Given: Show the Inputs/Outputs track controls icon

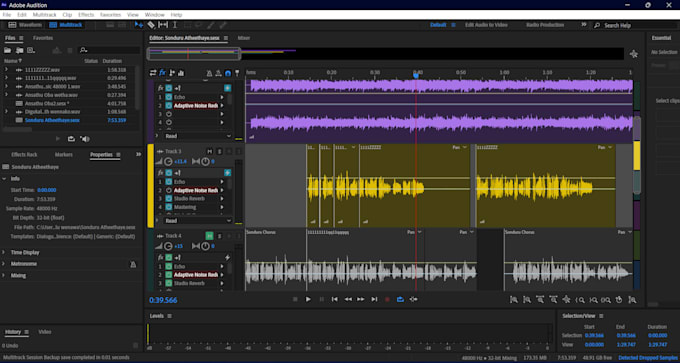Looking at the screenshot, I should tap(153, 73).
